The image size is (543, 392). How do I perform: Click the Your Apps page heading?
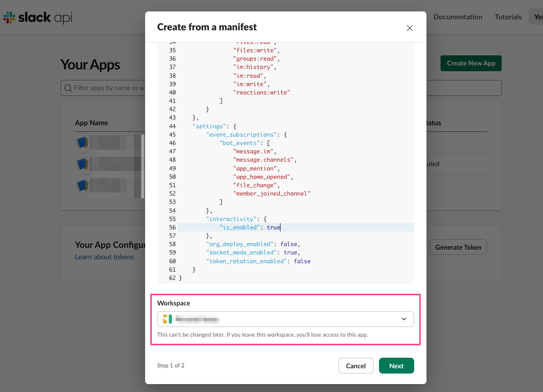tap(90, 65)
